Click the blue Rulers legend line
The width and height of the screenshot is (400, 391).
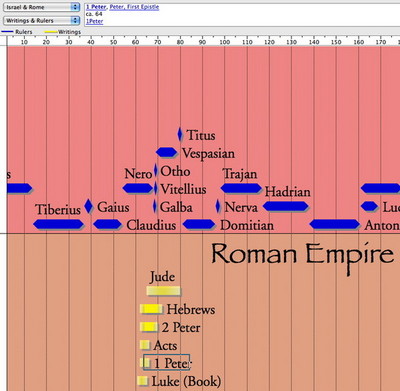[7, 32]
